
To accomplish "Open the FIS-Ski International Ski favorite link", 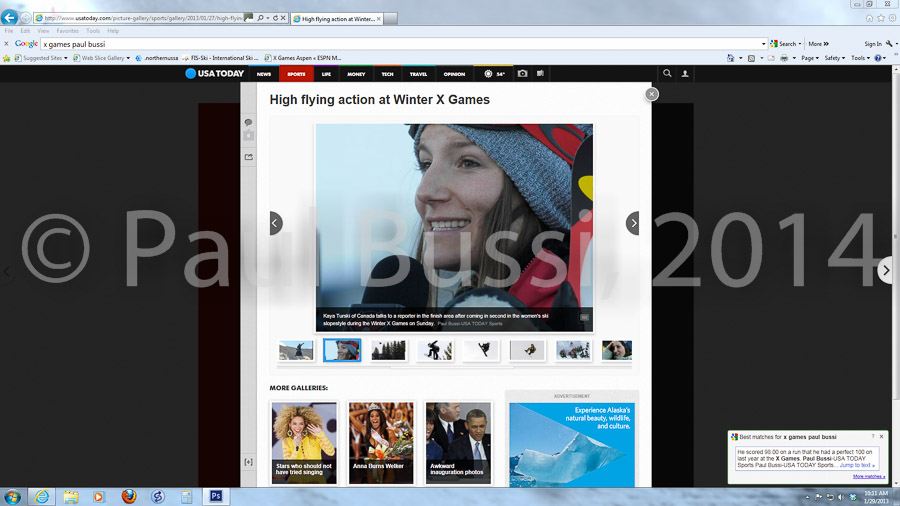I will (221, 58).
